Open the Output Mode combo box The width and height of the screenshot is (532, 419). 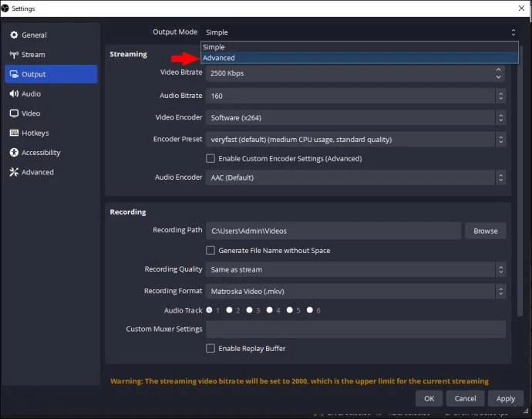(x=360, y=32)
